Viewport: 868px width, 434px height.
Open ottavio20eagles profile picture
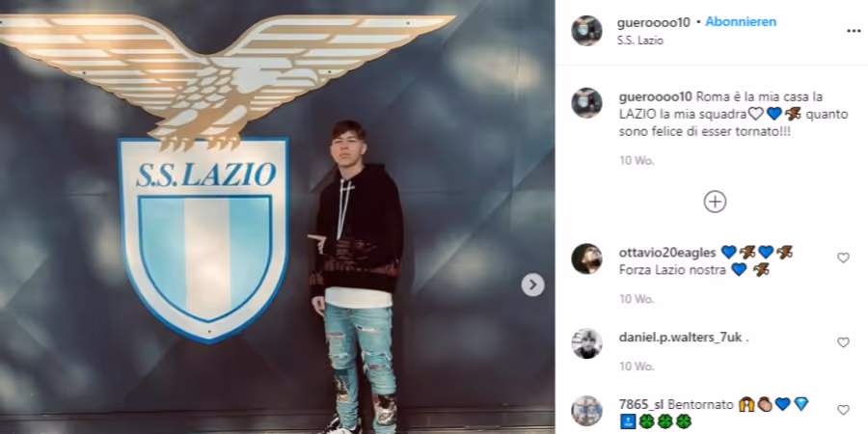[x=586, y=258]
